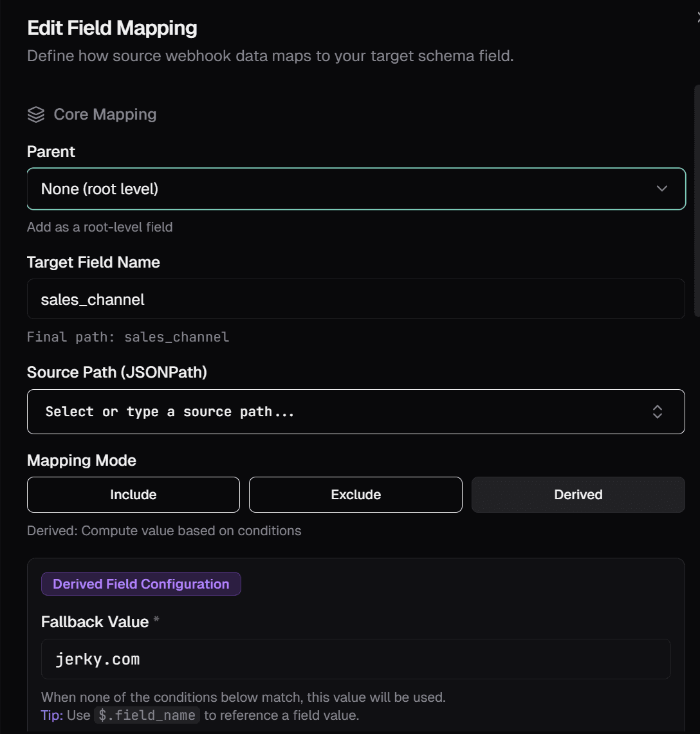Click the Mapping Mode label

[82, 461]
